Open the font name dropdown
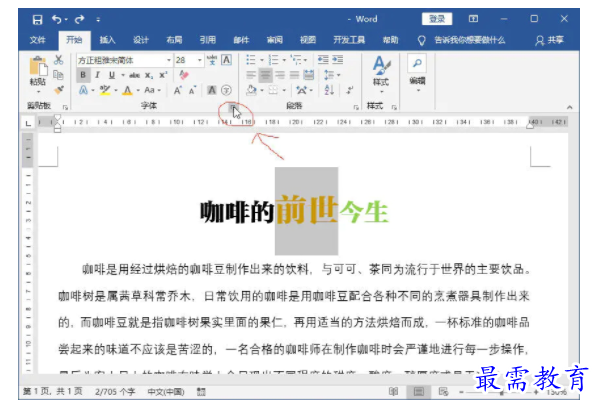Viewport: 597px width, 410px height. [169, 60]
